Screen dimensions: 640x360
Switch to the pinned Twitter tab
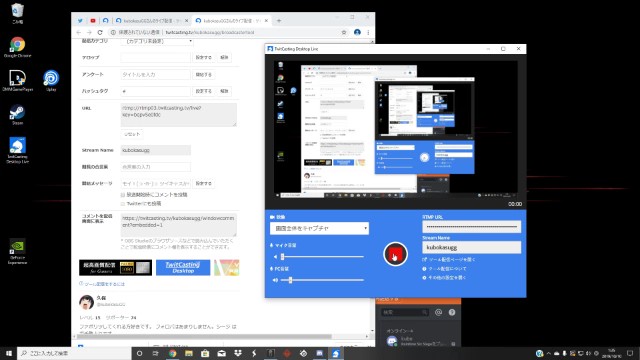click(80, 20)
